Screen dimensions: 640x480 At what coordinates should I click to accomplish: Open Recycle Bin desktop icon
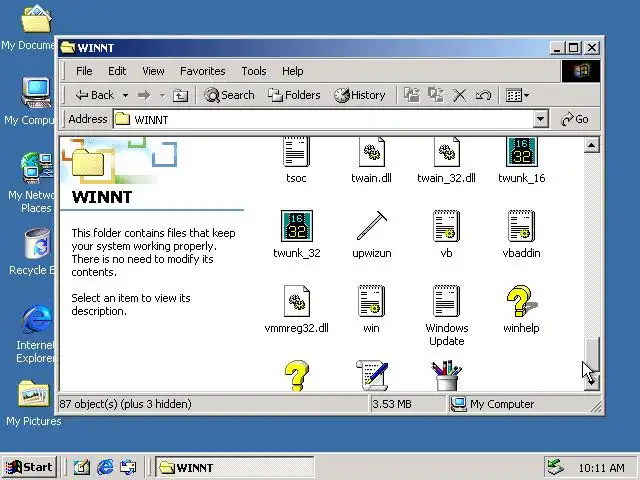click(x=37, y=244)
